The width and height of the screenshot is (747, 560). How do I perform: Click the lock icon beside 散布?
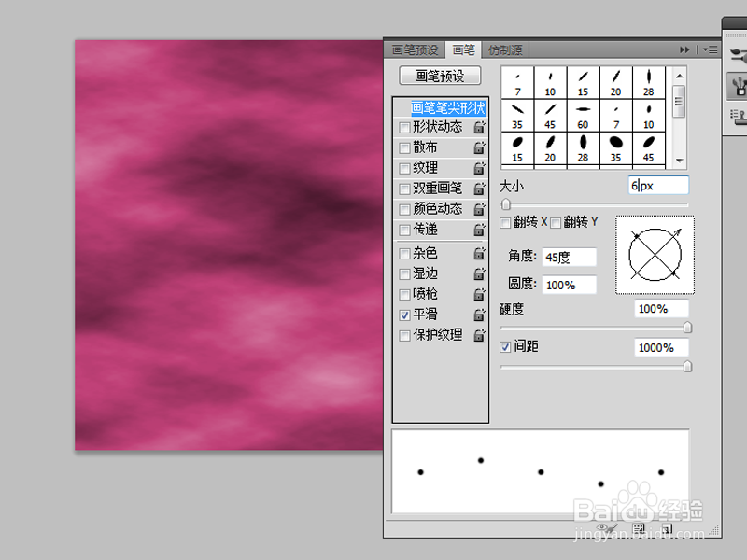[479, 147]
